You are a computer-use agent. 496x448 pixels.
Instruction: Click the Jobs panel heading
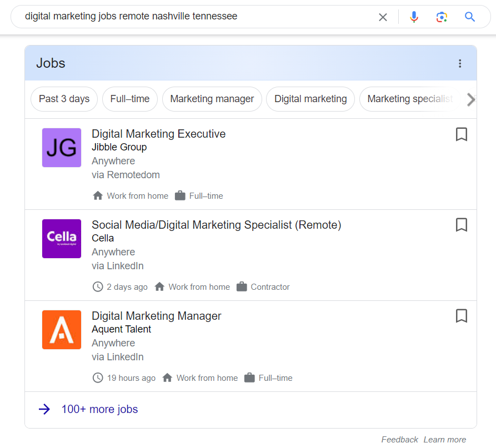coord(51,63)
